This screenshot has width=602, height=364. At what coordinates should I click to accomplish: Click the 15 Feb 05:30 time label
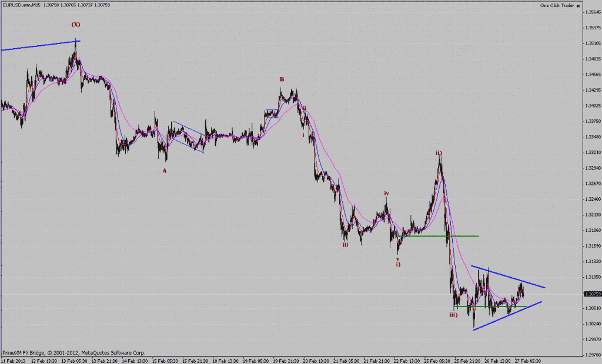tap(165, 361)
